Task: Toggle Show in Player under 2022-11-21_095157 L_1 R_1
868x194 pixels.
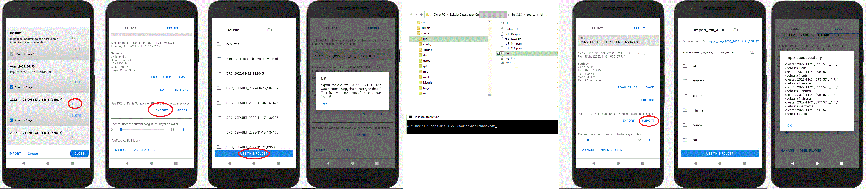Action: pos(12,121)
